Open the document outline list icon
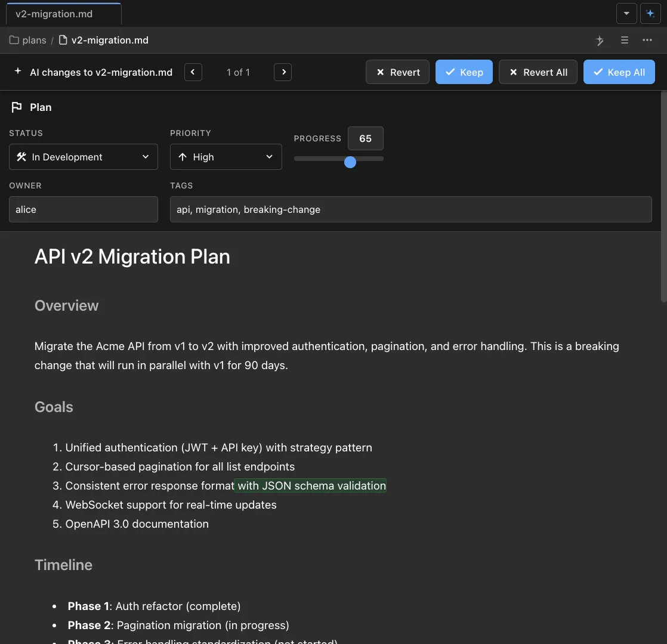667x644 pixels. 624,40
